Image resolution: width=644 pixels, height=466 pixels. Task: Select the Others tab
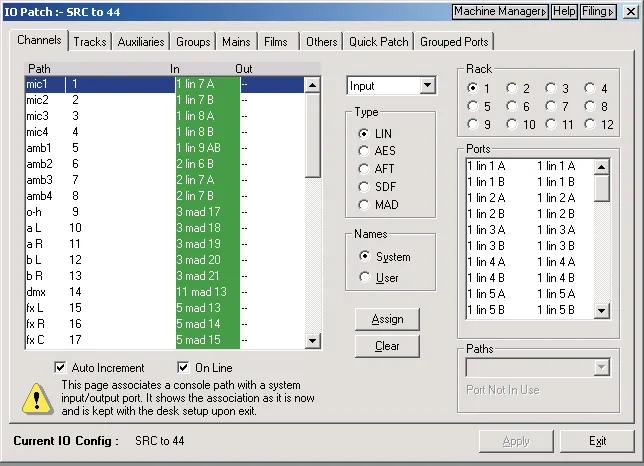pos(322,41)
